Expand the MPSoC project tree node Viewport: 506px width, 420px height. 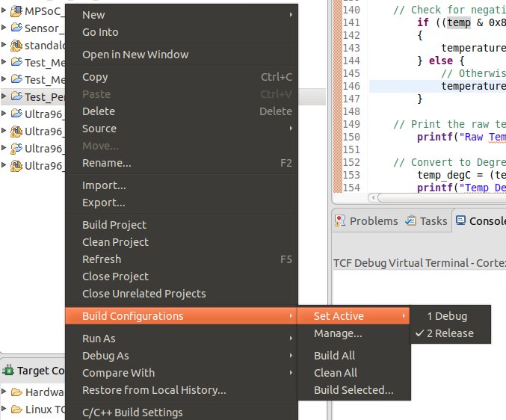(4, 10)
